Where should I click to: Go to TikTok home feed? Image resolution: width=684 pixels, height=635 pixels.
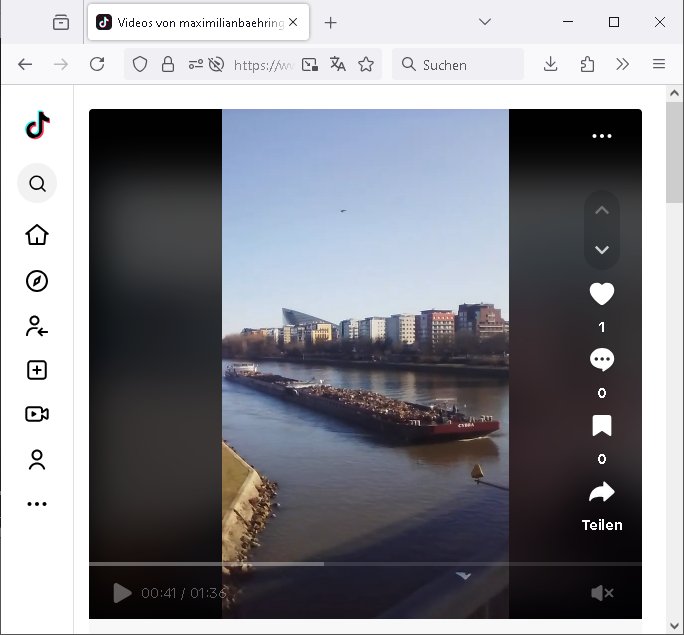(37, 235)
